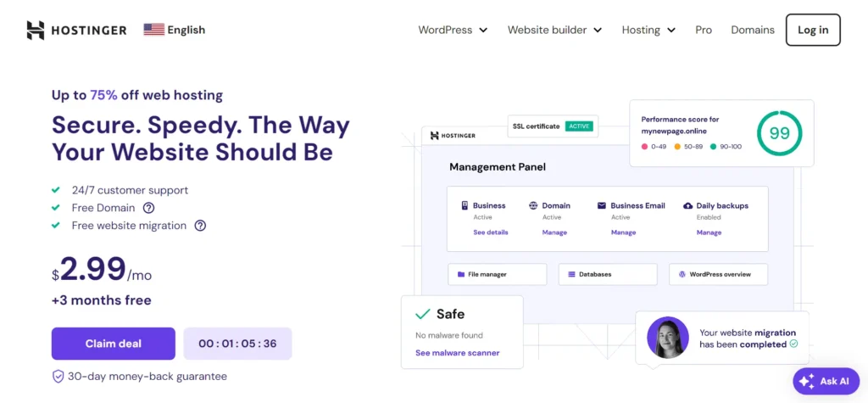Click the green Safe checkmark
The image size is (868, 403).
click(422, 315)
